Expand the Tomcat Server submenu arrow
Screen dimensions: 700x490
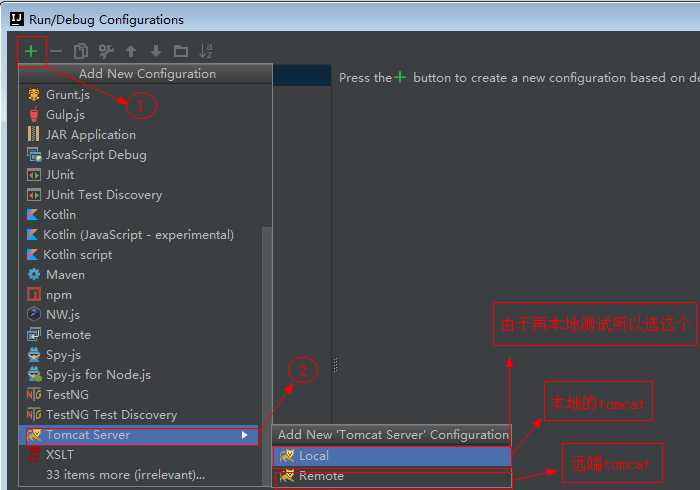click(244, 435)
